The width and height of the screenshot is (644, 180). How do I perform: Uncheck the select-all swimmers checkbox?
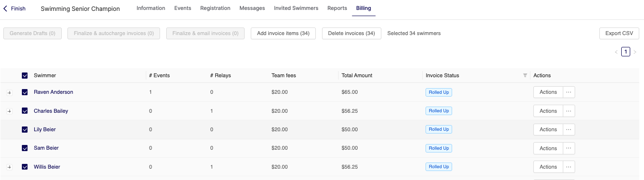25,75
